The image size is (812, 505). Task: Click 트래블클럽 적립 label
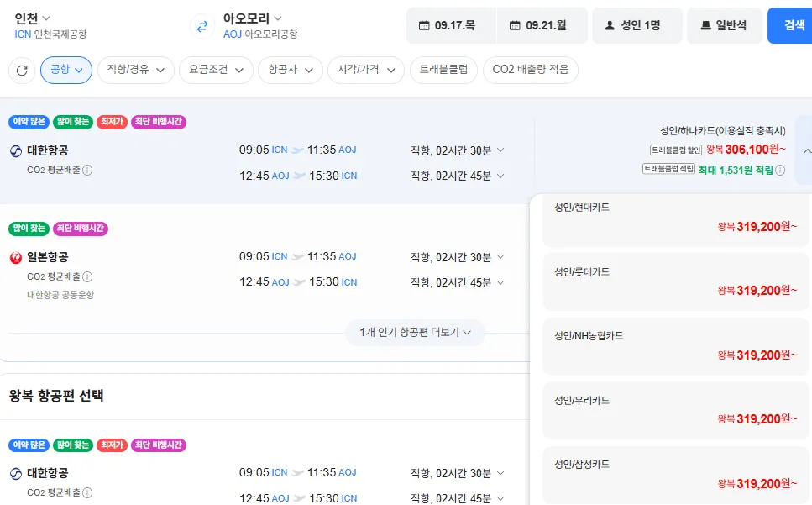click(x=668, y=168)
